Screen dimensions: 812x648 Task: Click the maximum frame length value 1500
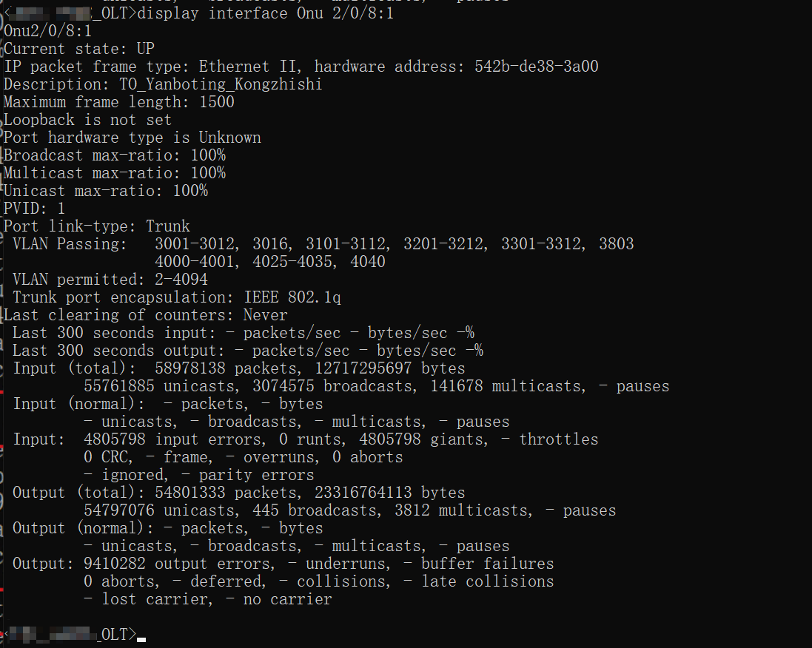click(217, 102)
